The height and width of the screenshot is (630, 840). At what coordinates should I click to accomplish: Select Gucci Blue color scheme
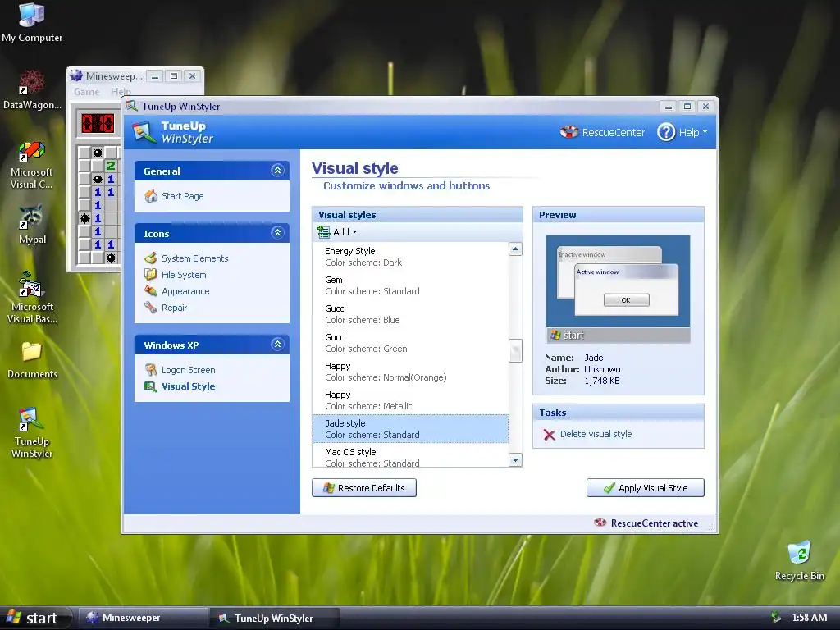[410, 314]
